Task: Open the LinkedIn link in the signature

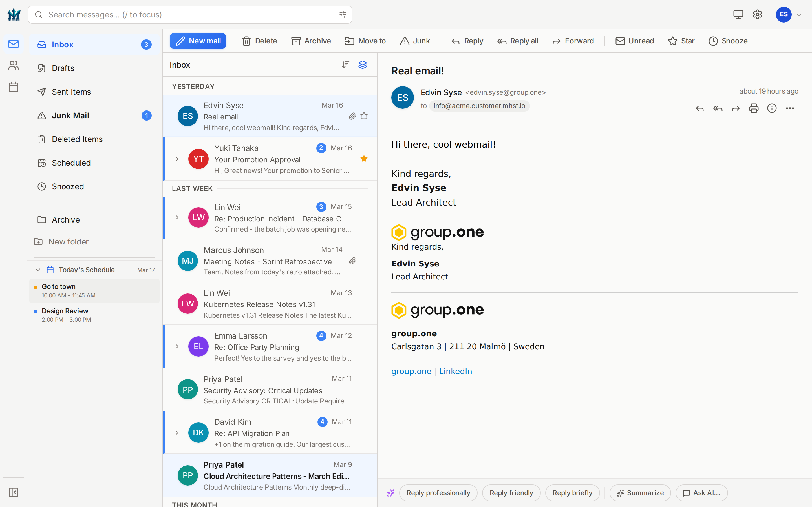Action: (x=455, y=371)
